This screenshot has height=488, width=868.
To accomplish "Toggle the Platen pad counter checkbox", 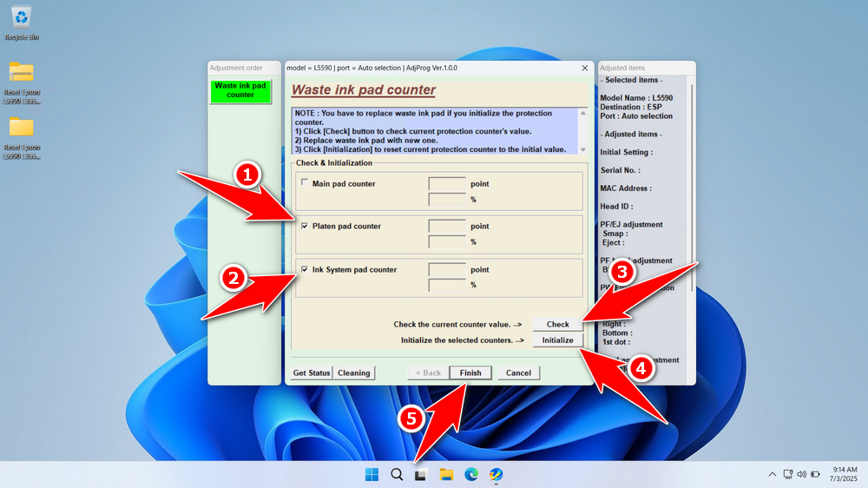I will tap(305, 226).
